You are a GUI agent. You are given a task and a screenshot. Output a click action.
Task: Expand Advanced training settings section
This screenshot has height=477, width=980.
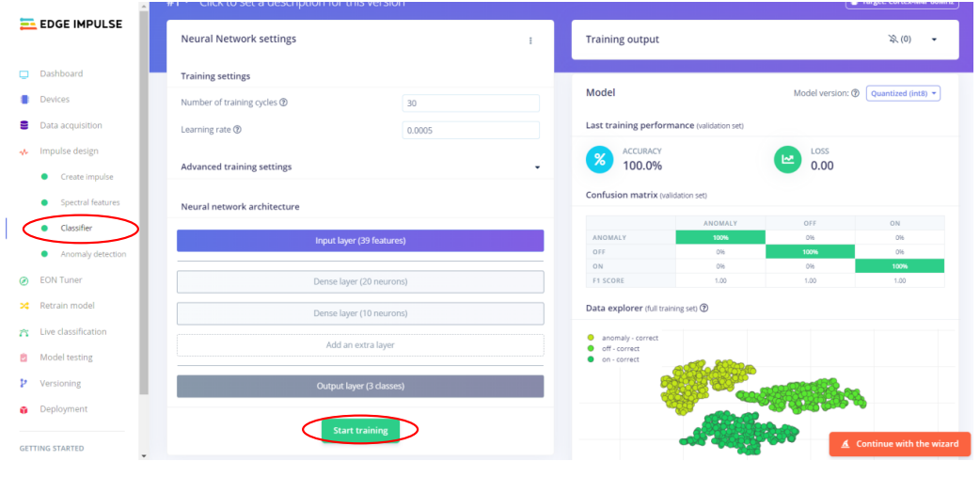coord(537,167)
